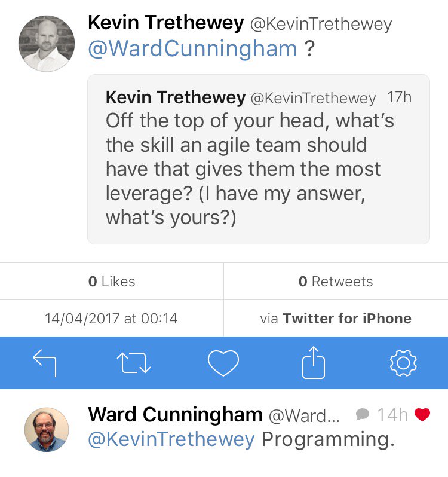Tap the @KevinTrethewey mention in reply

coord(171,439)
